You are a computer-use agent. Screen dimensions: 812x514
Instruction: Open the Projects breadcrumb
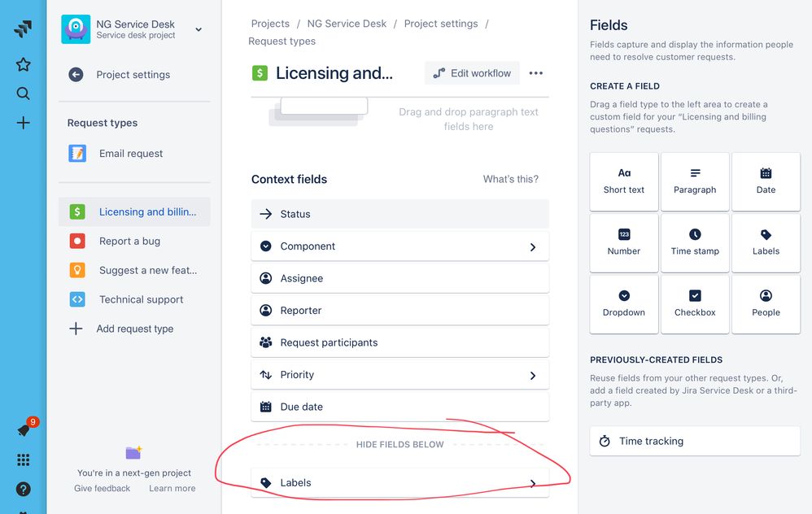270,24
